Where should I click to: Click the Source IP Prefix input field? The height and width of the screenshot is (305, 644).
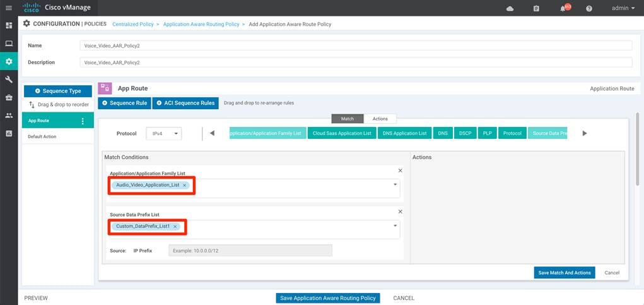[250, 251]
